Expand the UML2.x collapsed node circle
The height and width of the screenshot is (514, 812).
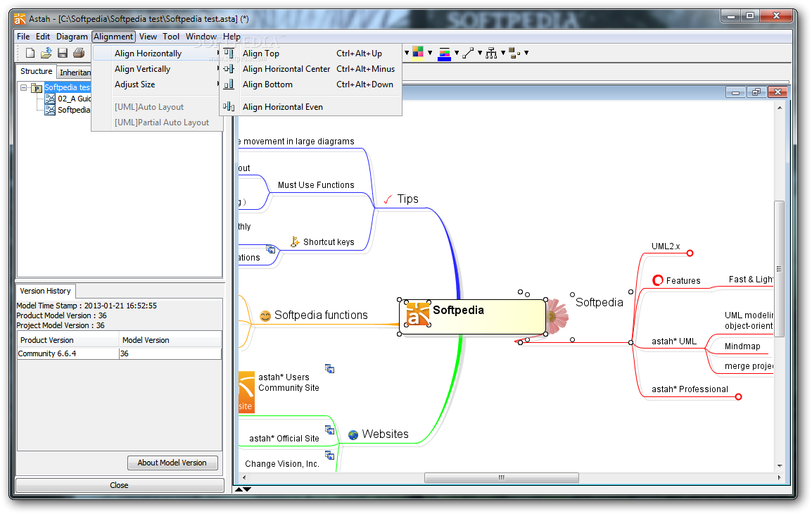690,253
